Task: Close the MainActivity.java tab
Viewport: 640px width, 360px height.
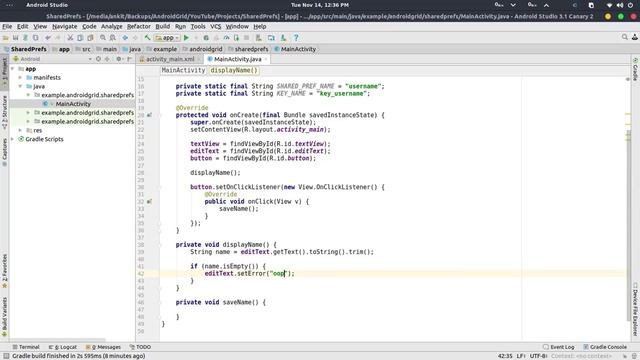Action: click(x=266, y=59)
